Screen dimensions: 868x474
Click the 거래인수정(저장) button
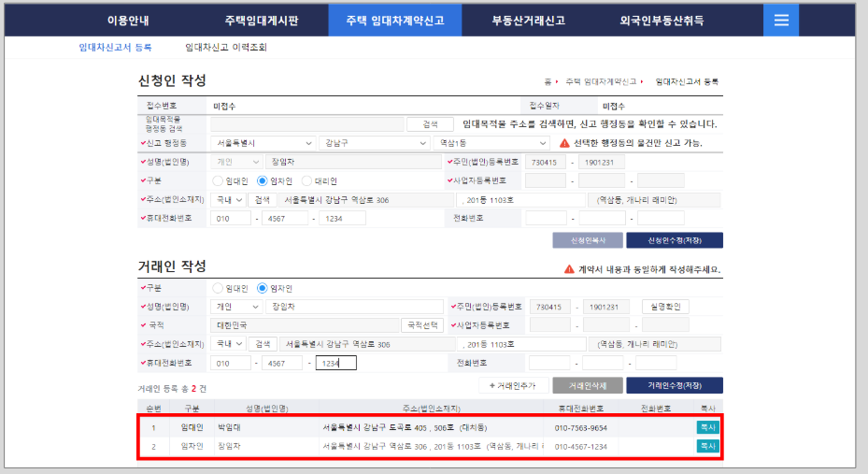(675, 385)
